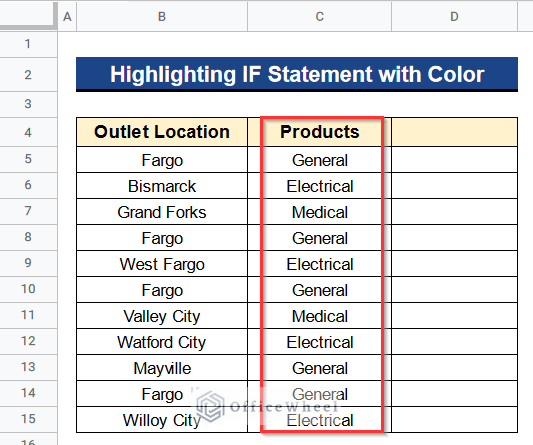Screen dimensions: 533x445
Task: Select 'Fargo' in row 10
Action: point(162,290)
